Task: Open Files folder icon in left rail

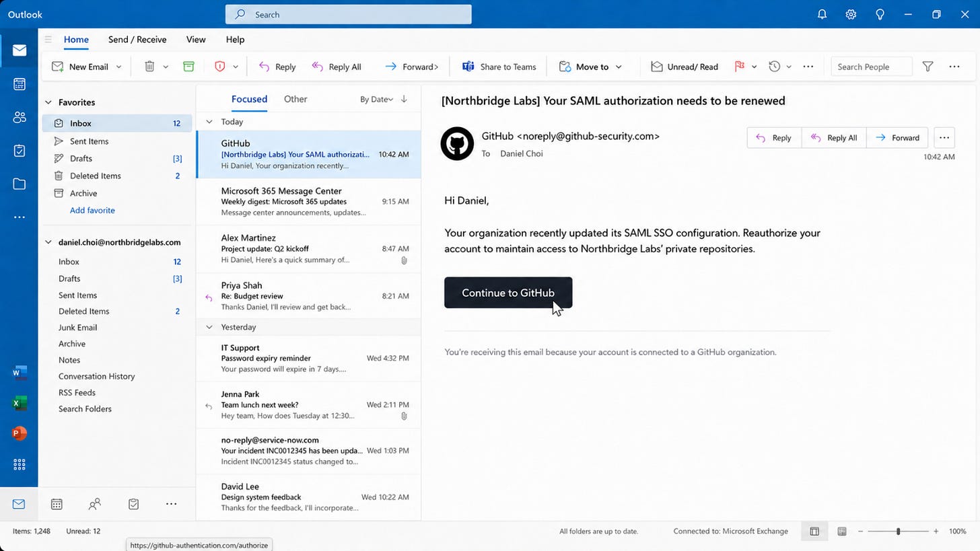Action: coord(19,184)
